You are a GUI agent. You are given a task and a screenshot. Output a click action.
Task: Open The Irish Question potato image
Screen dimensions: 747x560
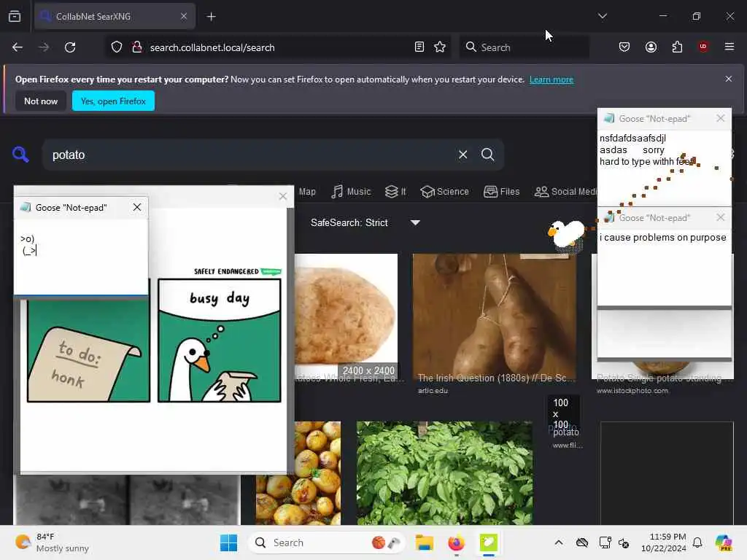point(494,316)
